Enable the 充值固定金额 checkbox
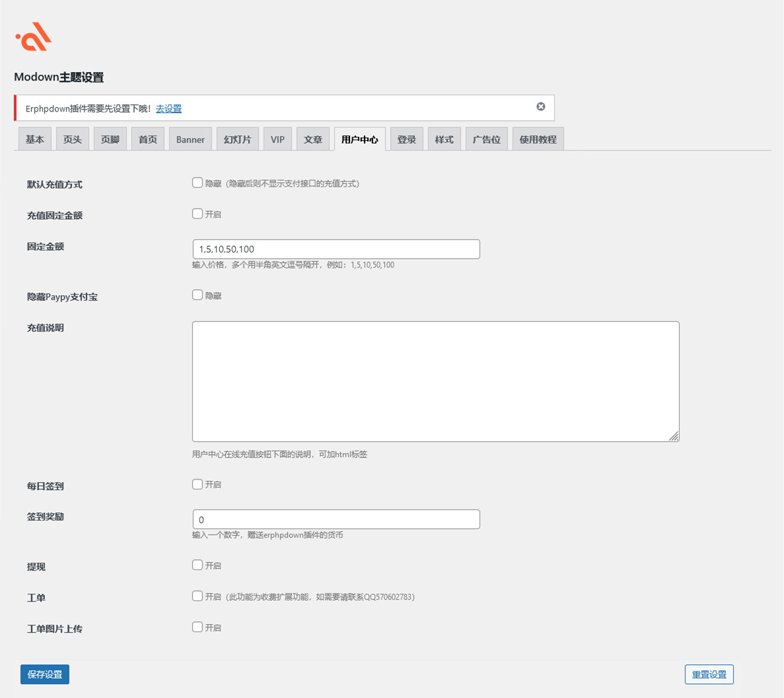The image size is (784, 698). pos(197,214)
